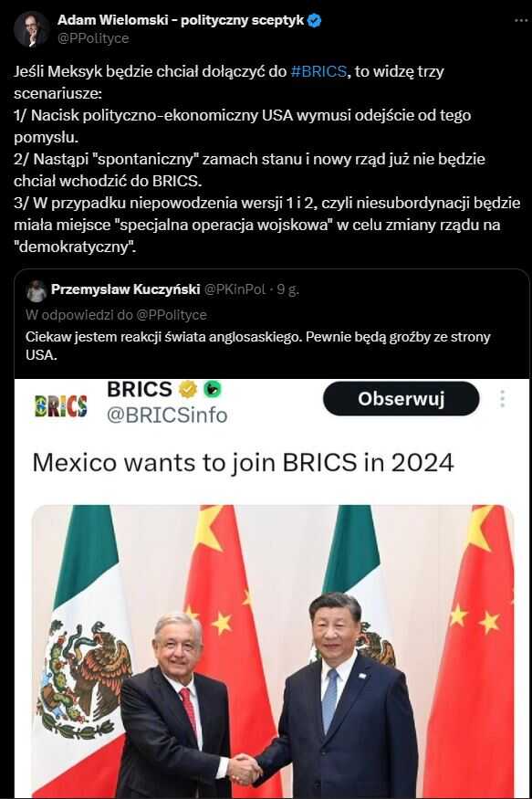This screenshot has height=799, width=532.
Task: Open the quoted reply text by Kuczyński
Action: [257, 345]
